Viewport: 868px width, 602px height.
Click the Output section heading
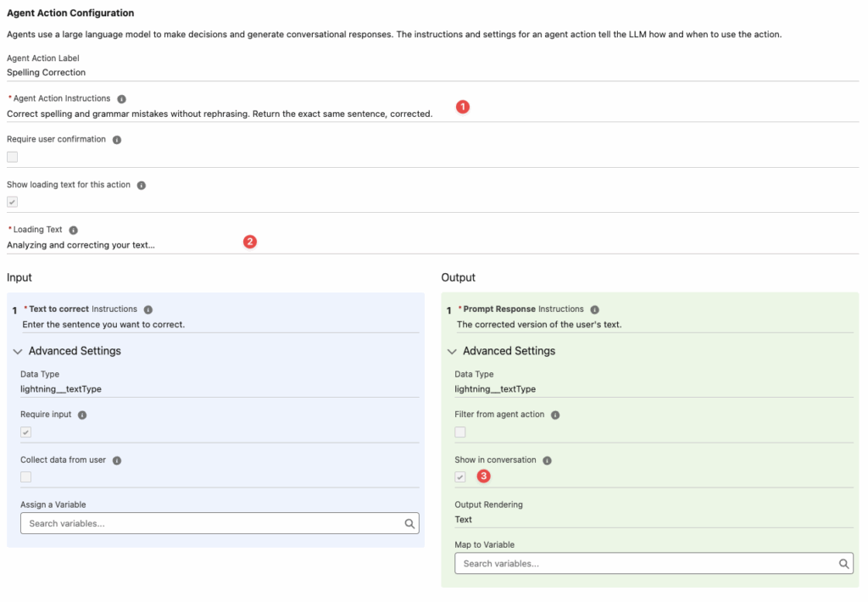point(459,278)
